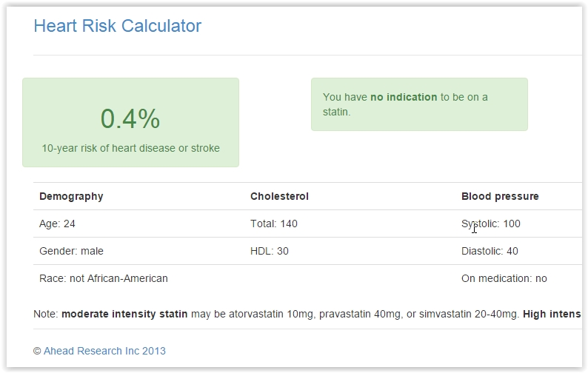Viewport: 588px width, 373px height.
Task: Click the Heart Risk Calculator title link
Action: (117, 26)
